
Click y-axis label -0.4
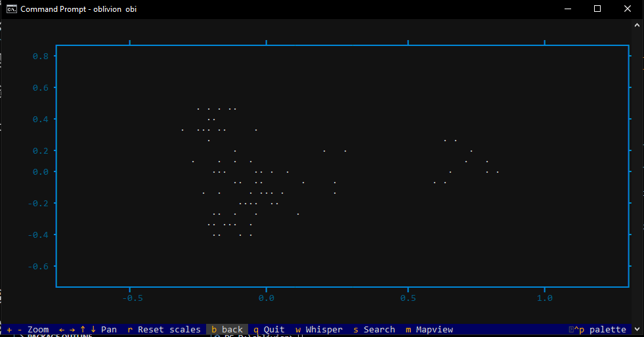click(38, 235)
